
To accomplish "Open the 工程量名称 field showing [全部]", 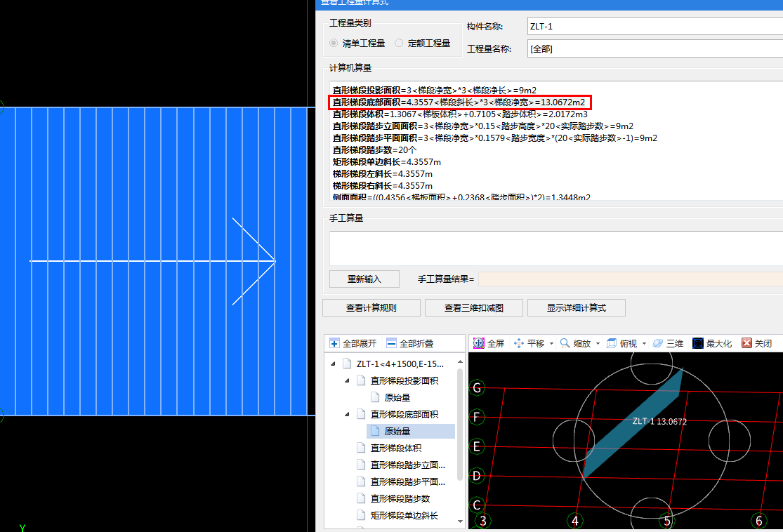I will click(x=654, y=49).
